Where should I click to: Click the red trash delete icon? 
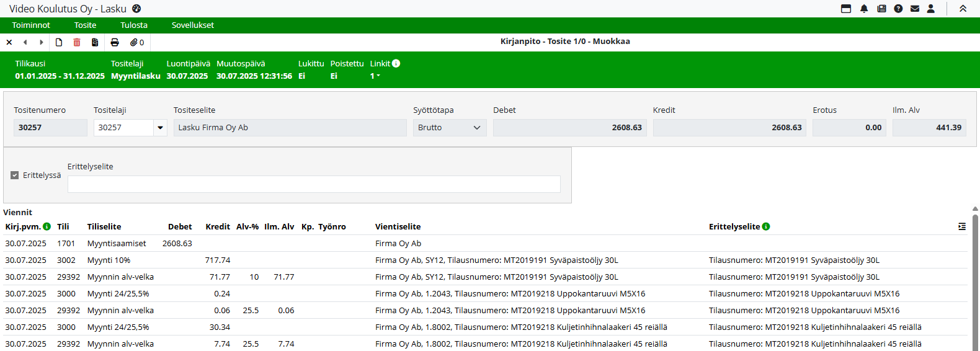pyautogui.click(x=77, y=42)
